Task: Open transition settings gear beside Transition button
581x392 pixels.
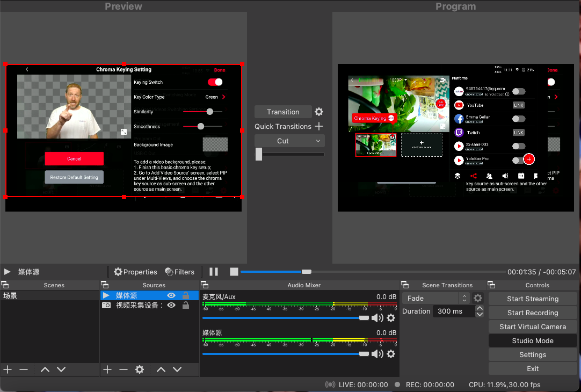Action: tap(318, 112)
